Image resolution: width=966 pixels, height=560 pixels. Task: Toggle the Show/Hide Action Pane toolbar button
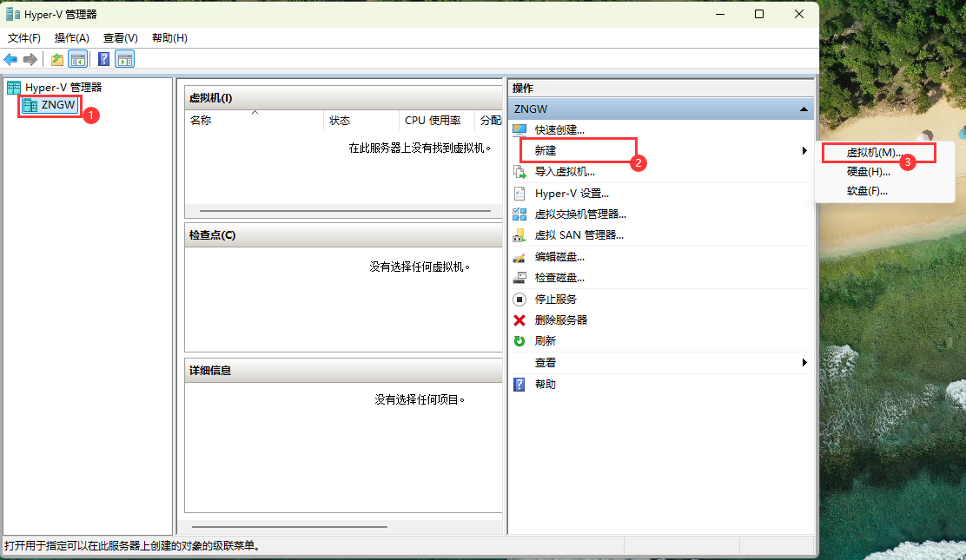[x=125, y=59]
